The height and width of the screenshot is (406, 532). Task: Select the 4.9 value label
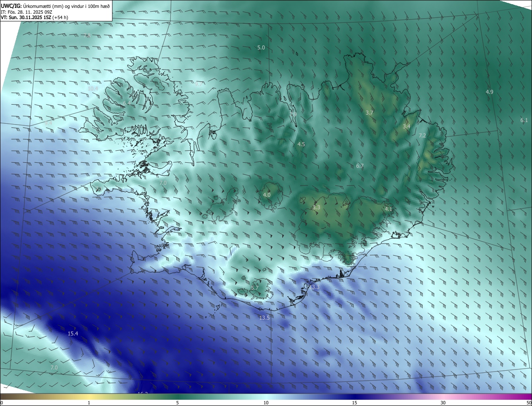click(x=490, y=92)
